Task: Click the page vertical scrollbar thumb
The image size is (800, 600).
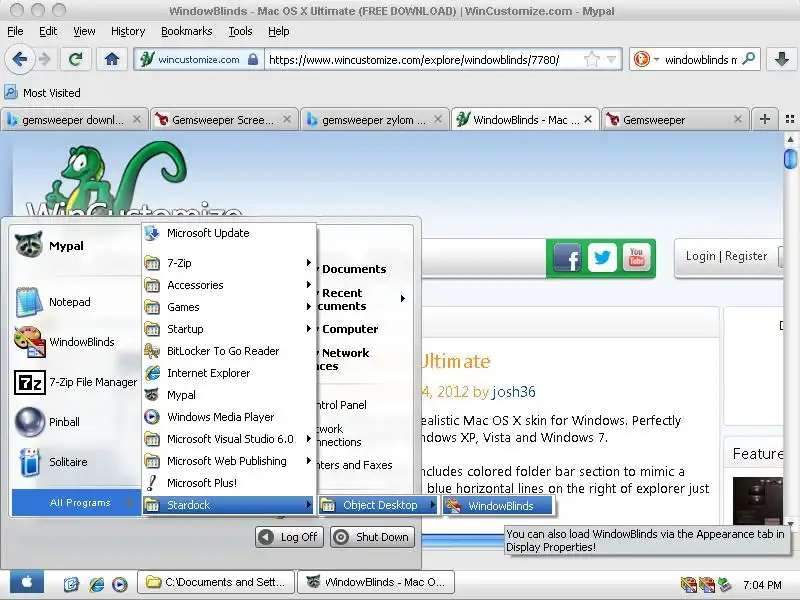Action: click(x=790, y=158)
